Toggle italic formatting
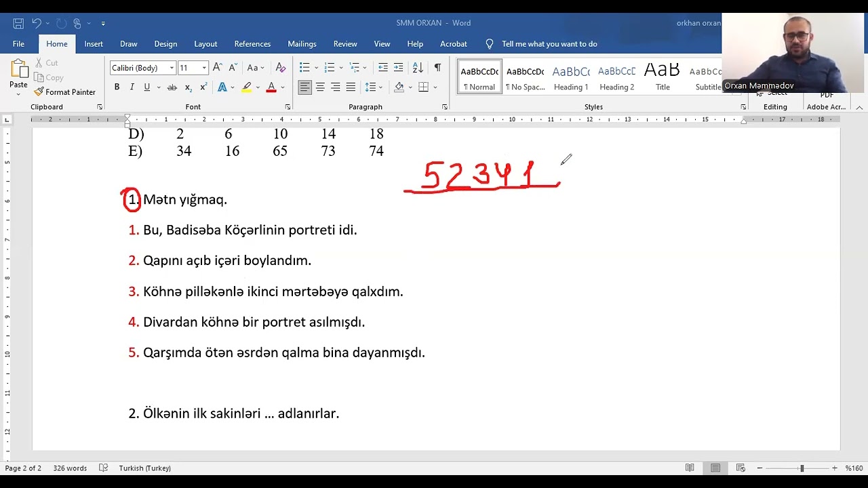 tap(132, 87)
